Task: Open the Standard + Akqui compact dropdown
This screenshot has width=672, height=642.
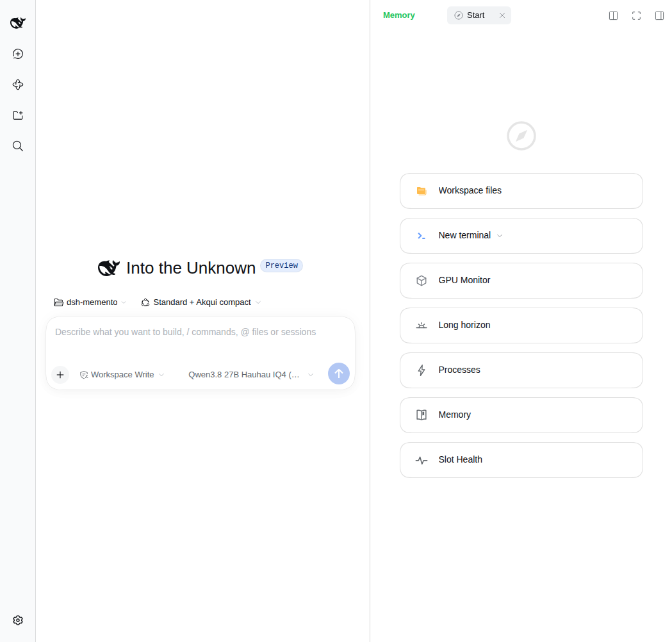Action: point(201,302)
